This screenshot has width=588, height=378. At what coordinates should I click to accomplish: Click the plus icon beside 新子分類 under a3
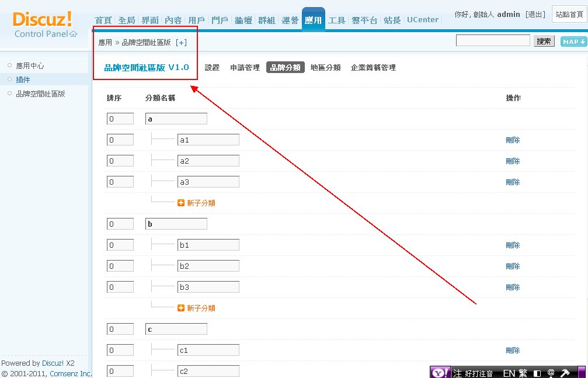click(x=181, y=203)
